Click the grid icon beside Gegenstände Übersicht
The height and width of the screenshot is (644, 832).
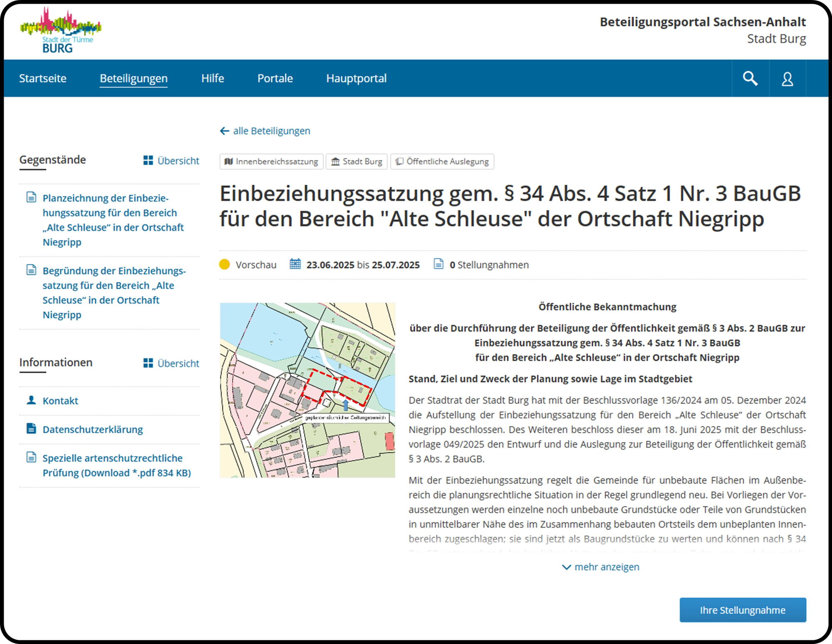click(x=148, y=161)
